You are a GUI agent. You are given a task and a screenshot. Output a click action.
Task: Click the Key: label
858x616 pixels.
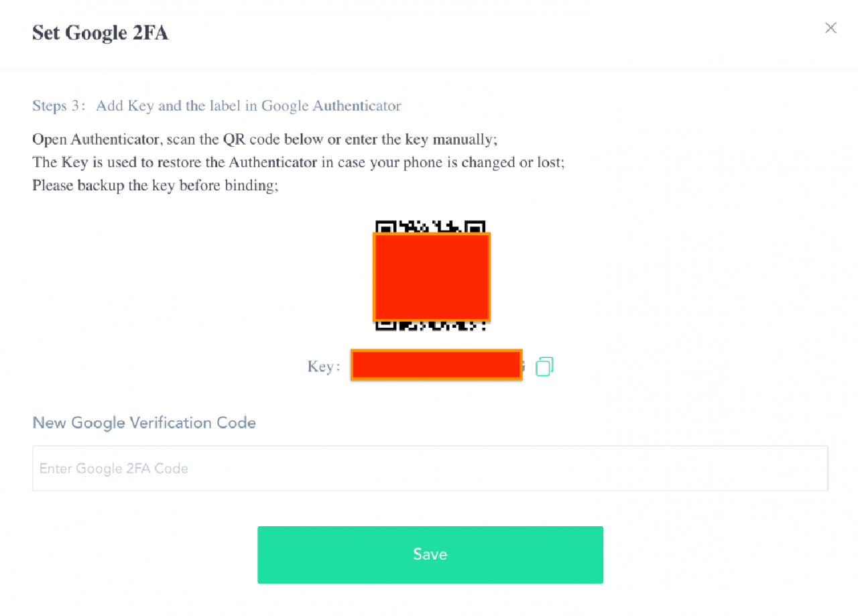click(x=324, y=367)
